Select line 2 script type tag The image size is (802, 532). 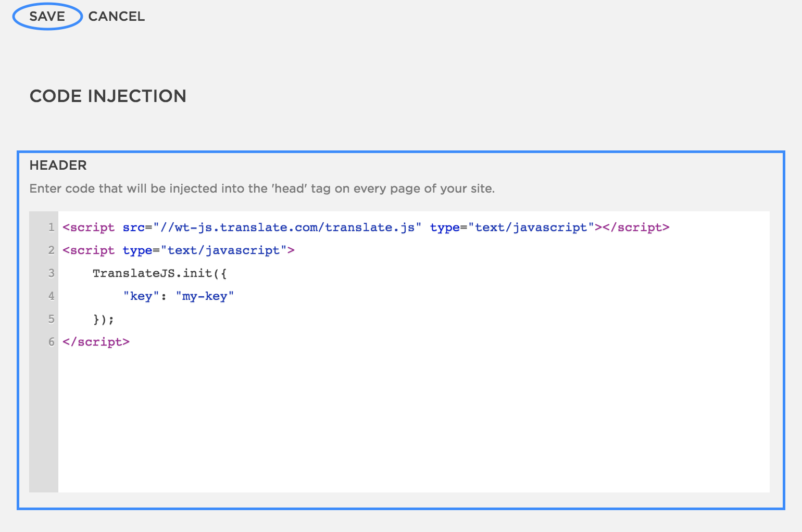pos(179,250)
